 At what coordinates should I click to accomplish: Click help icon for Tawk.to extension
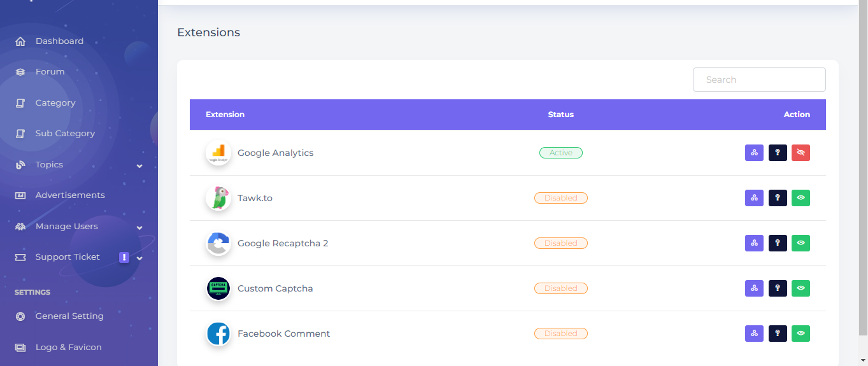point(778,198)
